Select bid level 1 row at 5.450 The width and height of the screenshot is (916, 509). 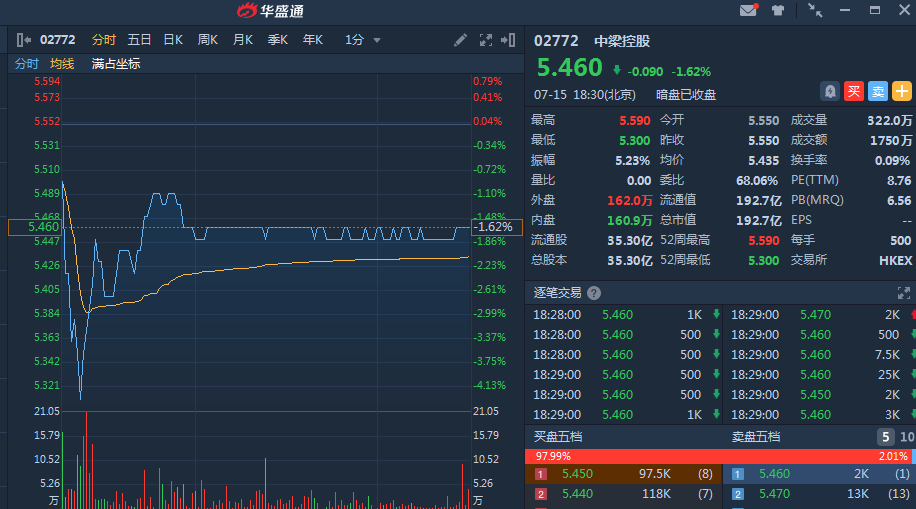coord(624,474)
